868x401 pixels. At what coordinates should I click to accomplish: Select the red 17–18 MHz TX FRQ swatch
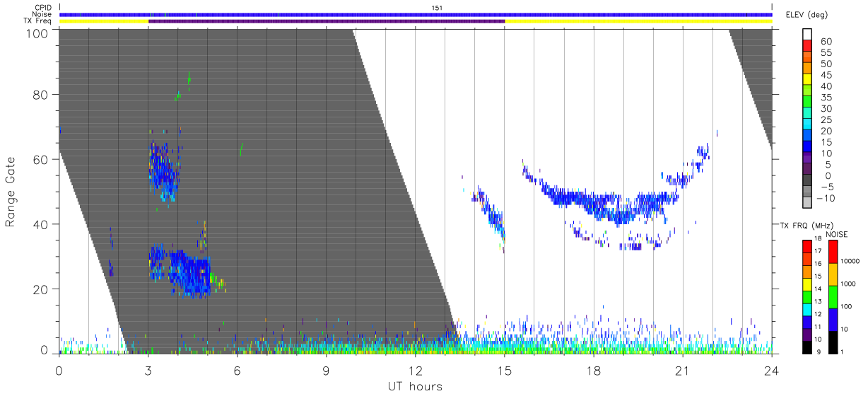pos(807,246)
